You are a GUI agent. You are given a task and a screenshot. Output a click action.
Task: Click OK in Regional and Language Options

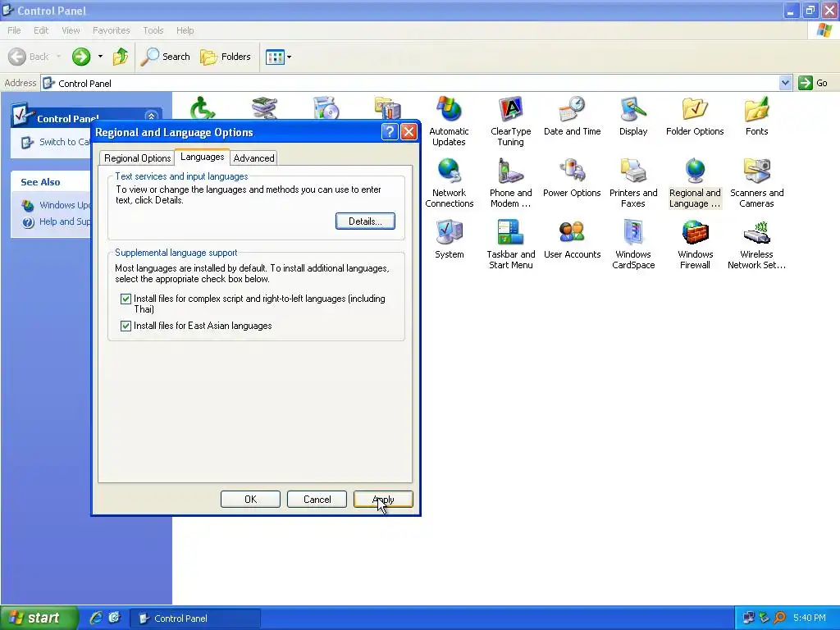click(250, 500)
